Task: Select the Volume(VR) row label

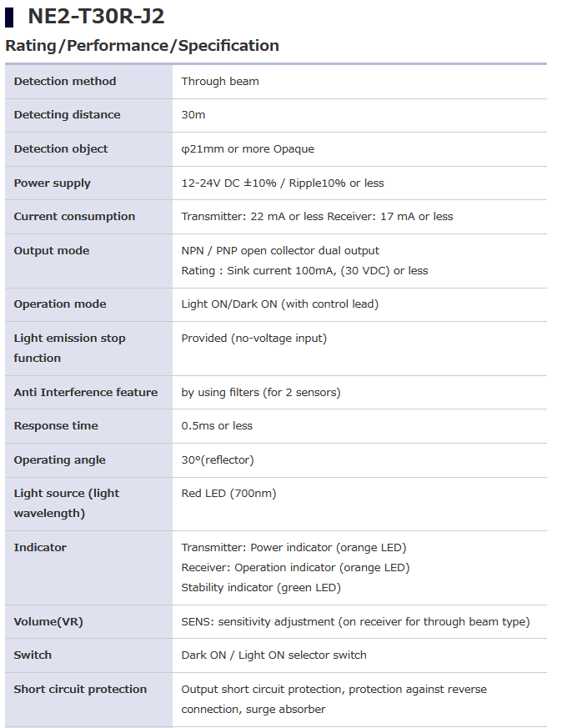Action: 48,622
